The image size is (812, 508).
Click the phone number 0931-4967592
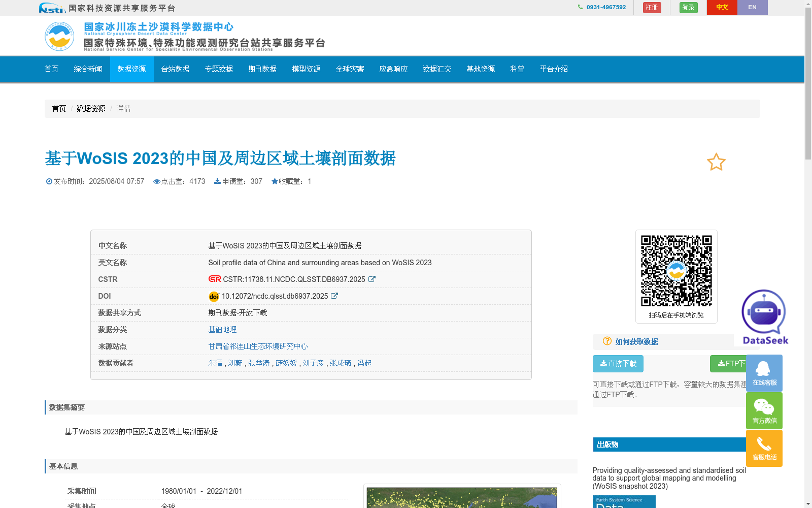(606, 7)
